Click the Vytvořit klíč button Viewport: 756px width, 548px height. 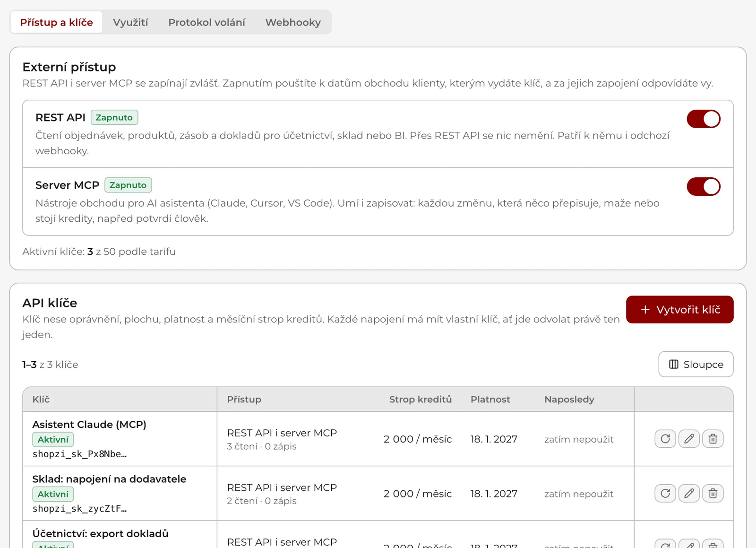680,310
